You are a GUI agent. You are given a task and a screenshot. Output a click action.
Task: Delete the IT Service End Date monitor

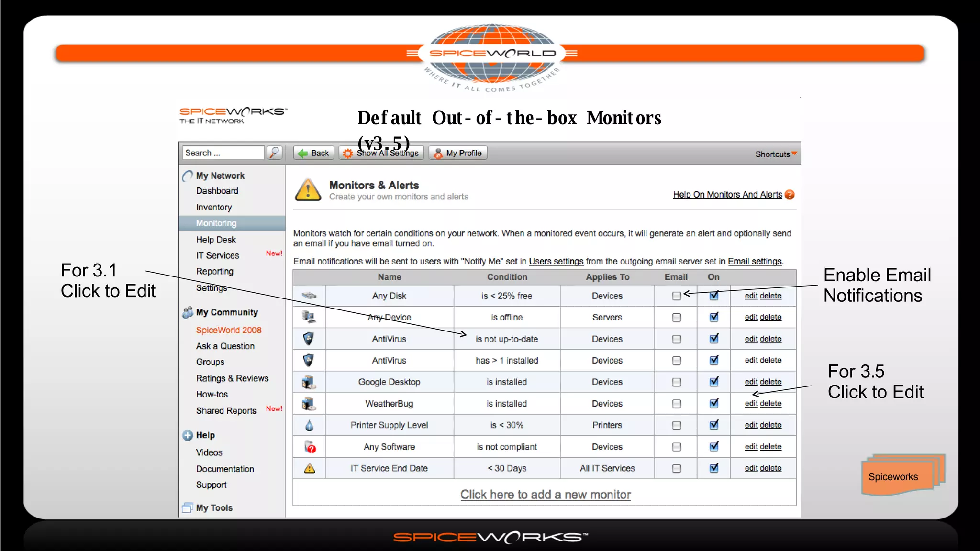coord(770,468)
